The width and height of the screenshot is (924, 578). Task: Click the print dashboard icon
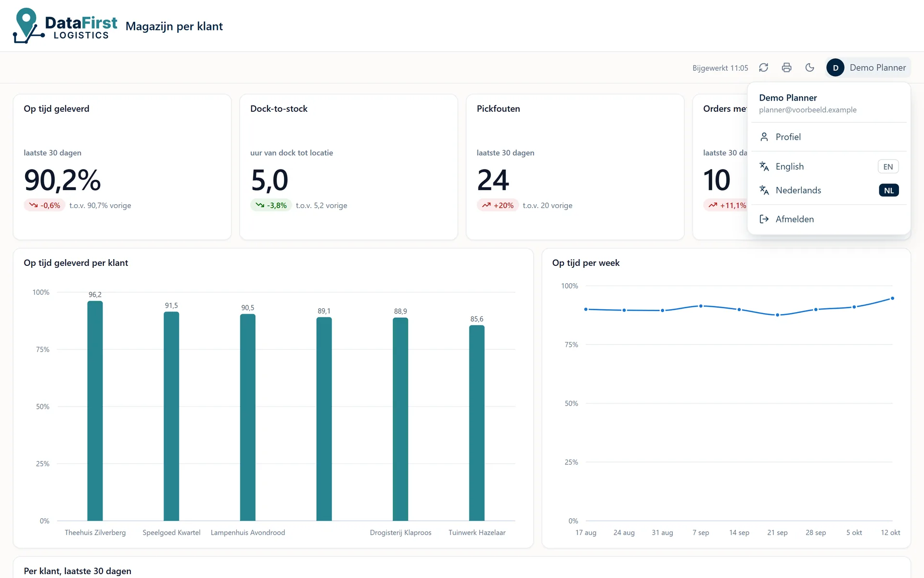pyautogui.click(x=786, y=67)
